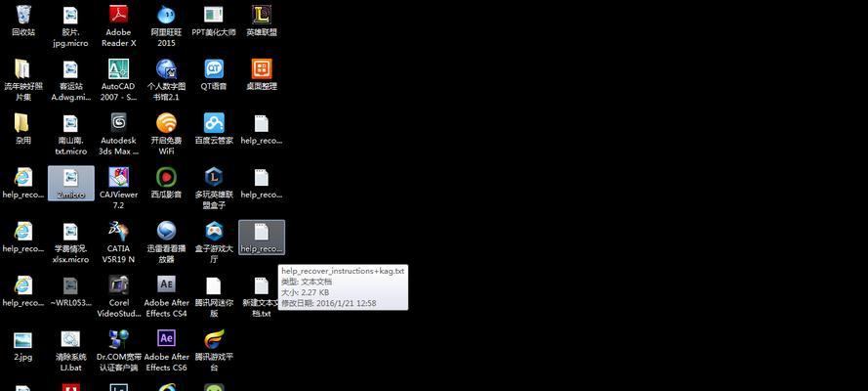Launch 多玩英雄联盟盒子 shortcut
The height and width of the screenshot is (391, 868).
[214, 189]
